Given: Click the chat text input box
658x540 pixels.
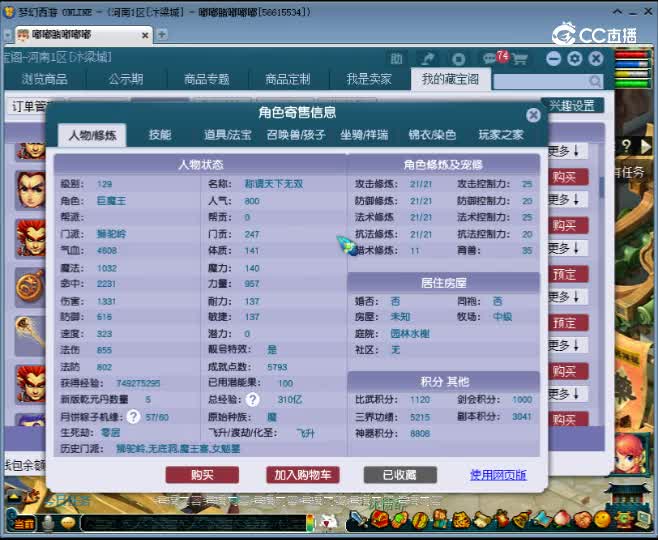Looking at the screenshot, I should click(193, 523).
